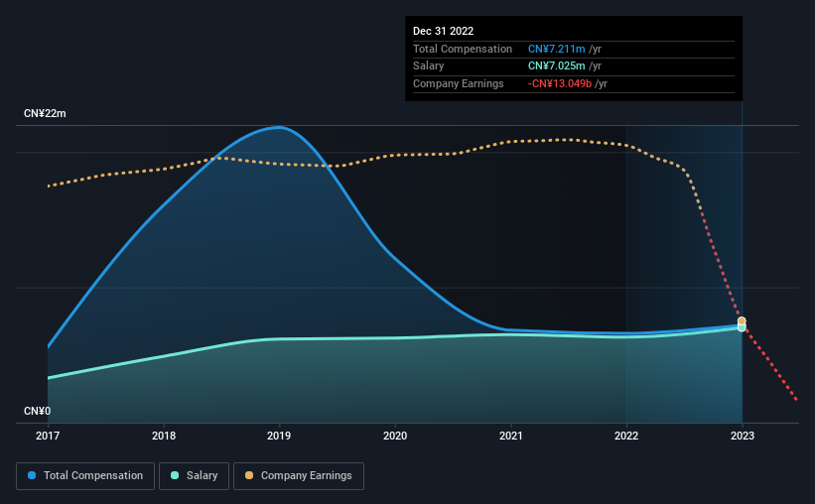Select the 2018 x-axis label
The image size is (815, 504).
[x=164, y=436]
